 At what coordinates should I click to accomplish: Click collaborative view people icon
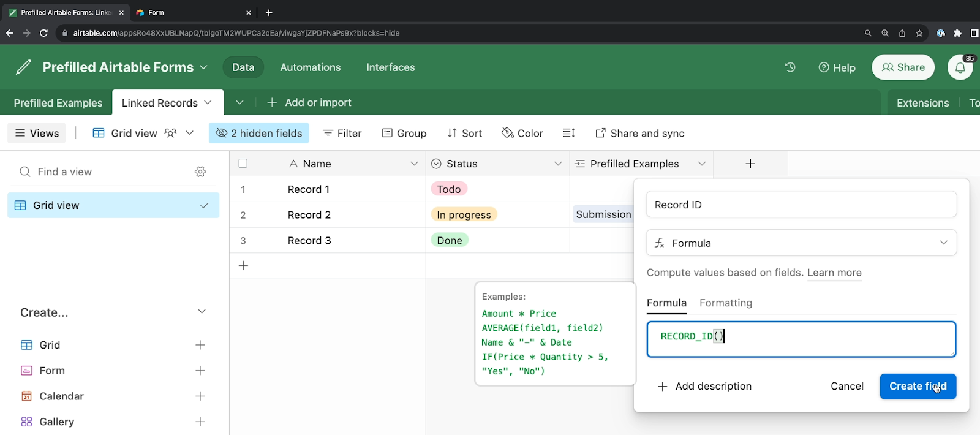click(x=171, y=133)
